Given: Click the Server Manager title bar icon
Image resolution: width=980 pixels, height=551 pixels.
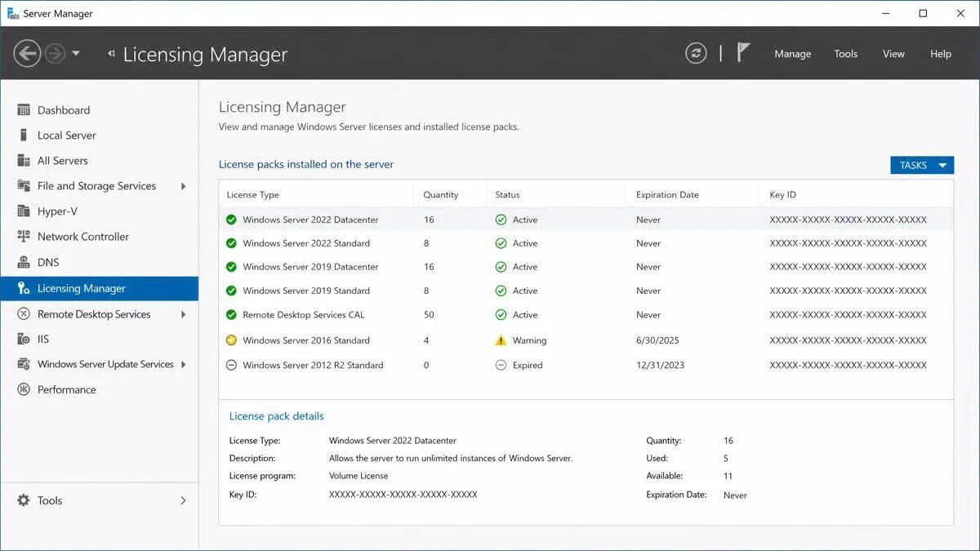Looking at the screenshot, I should click(12, 13).
